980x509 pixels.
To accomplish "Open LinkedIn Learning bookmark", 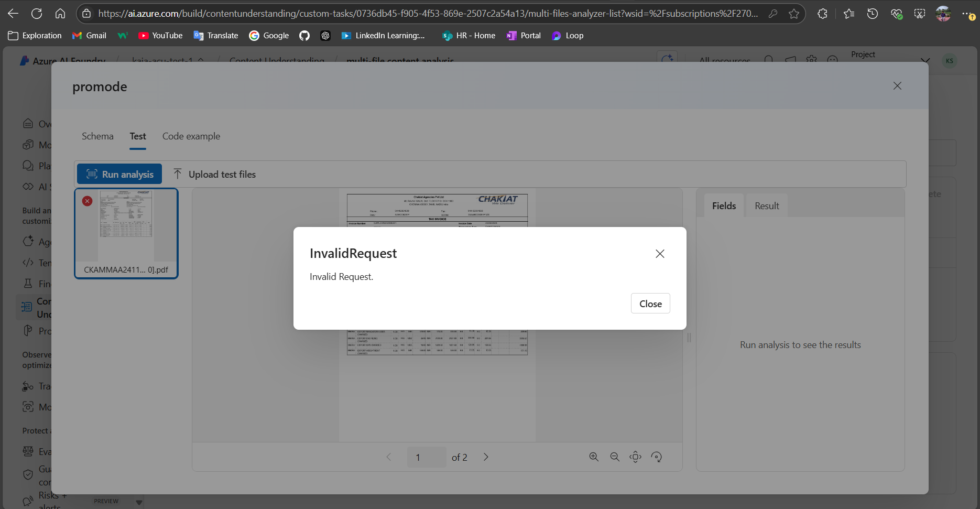I will tap(383, 36).
